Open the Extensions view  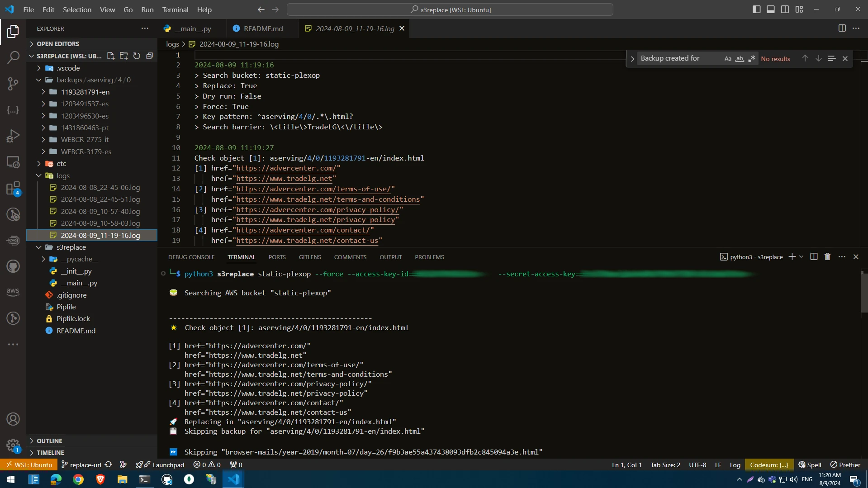click(x=13, y=188)
